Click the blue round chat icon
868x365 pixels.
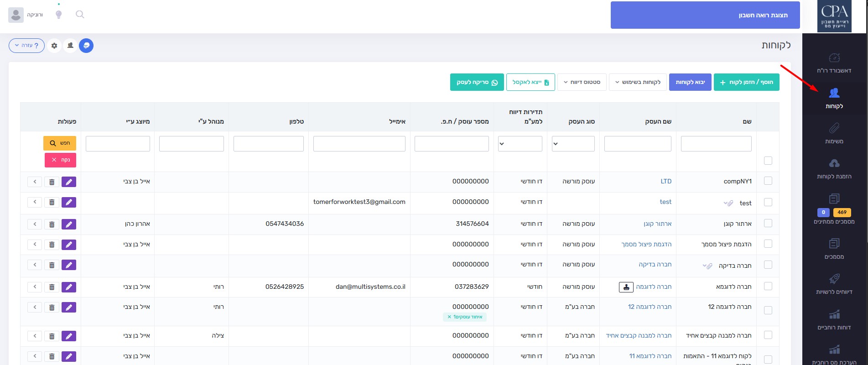pos(86,46)
